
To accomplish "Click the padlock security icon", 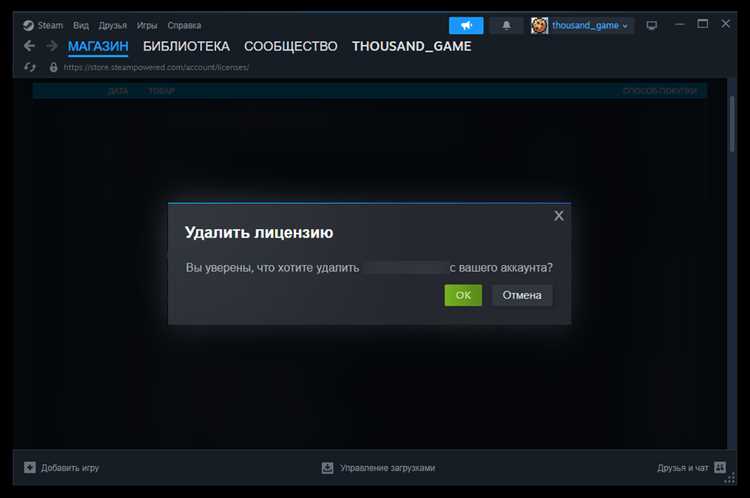I will [x=54, y=67].
